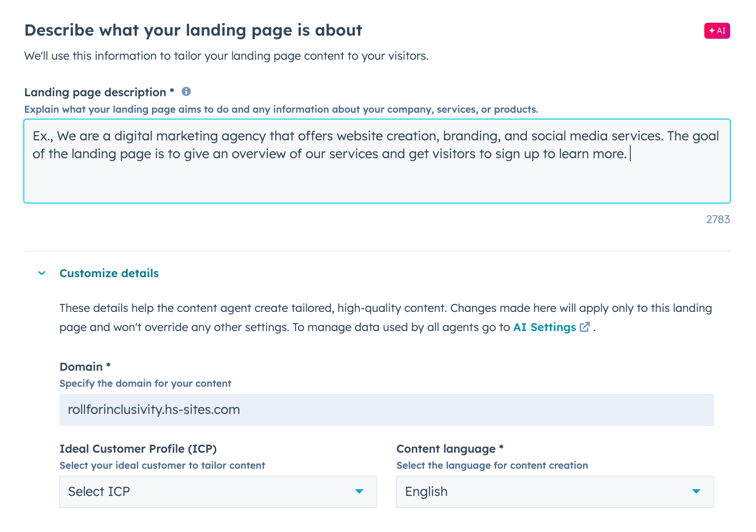Open the Ideal Customer Profile dropdown
This screenshot has width=756, height=532.
(x=218, y=491)
